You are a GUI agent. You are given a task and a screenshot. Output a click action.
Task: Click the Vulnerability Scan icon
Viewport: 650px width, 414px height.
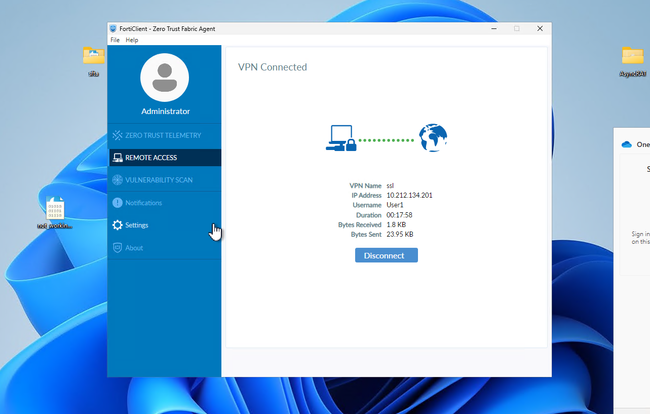(x=117, y=180)
